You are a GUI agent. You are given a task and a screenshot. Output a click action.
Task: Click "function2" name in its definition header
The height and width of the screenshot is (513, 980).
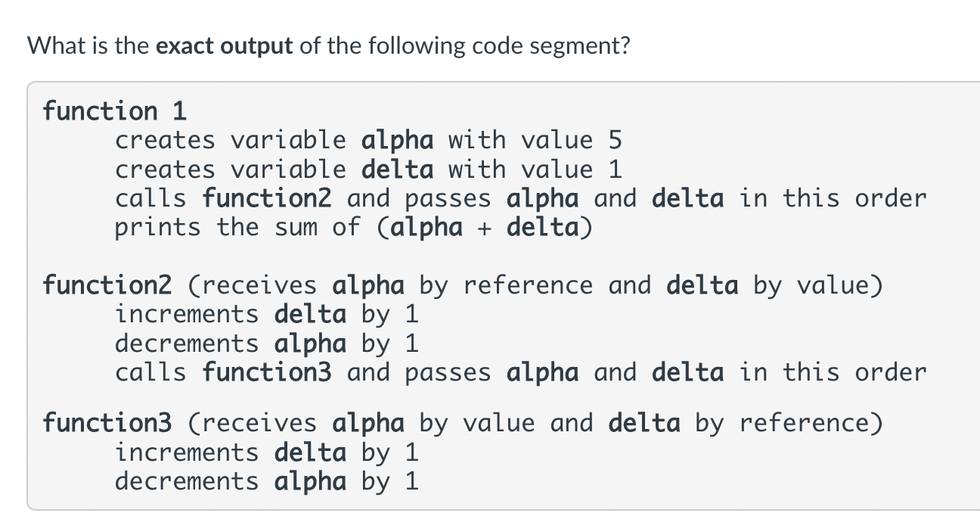pyautogui.click(x=107, y=285)
